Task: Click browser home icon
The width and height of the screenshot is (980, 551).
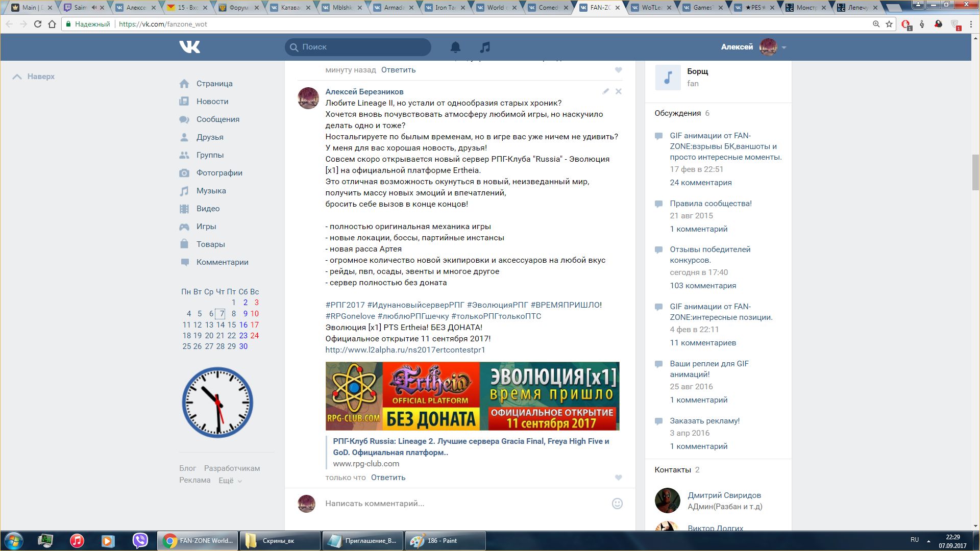Action: click(52, 24)
